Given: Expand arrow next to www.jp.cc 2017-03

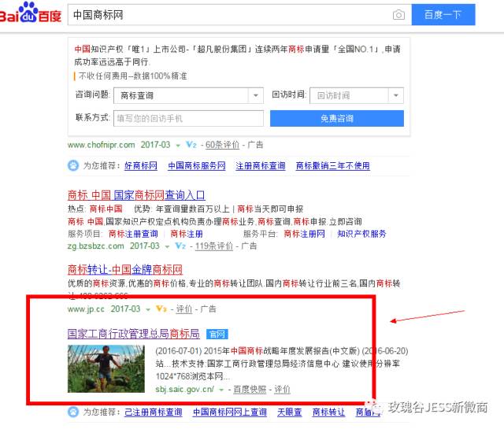Looking at the screenshot, I should (148, 310).
